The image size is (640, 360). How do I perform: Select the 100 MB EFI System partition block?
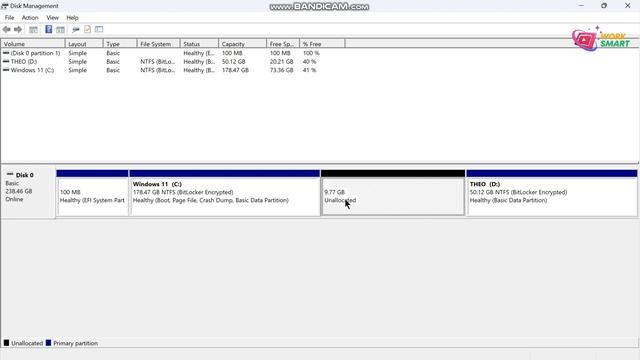coord(92,193)
